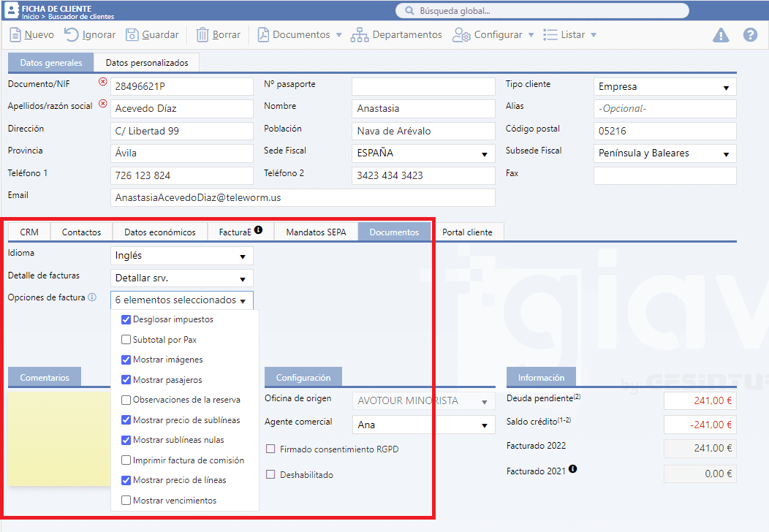Click in the Búsqueda global search field
Viewport: 769px width, 532px height.
coord(542,11)
